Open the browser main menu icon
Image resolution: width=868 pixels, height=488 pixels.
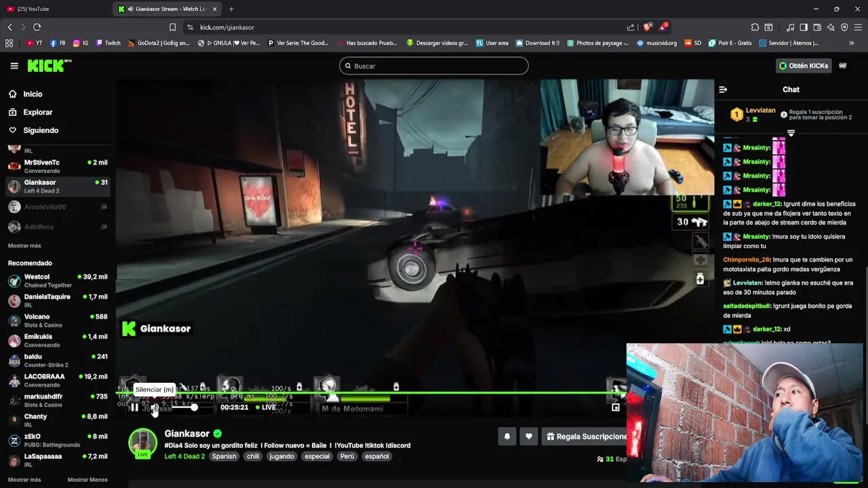point(858,27)
